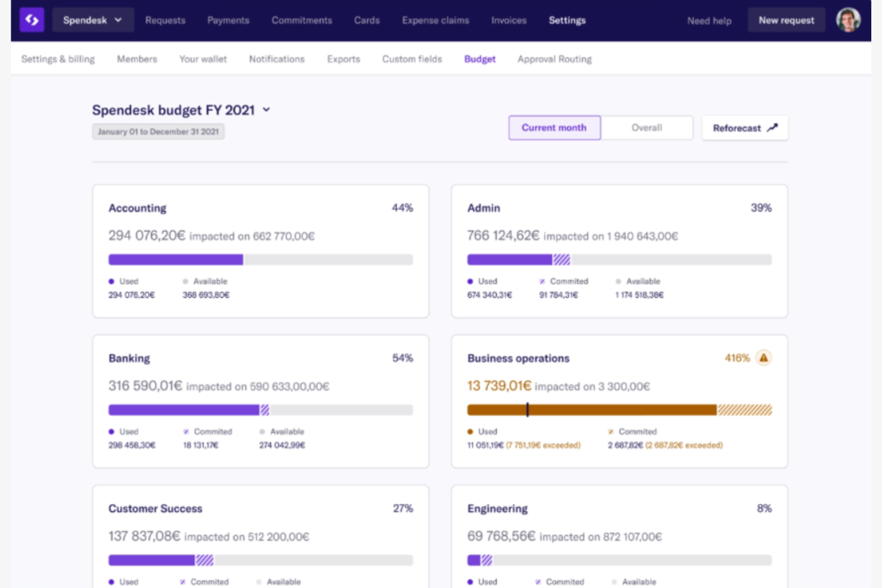Click the Used legend dot under Accounting

111,281
